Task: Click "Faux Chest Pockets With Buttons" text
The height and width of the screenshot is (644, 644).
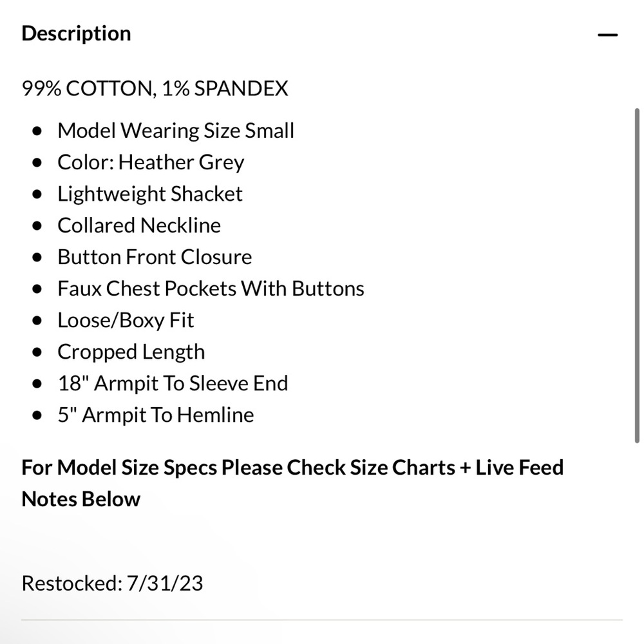Action: pos(211,289)
